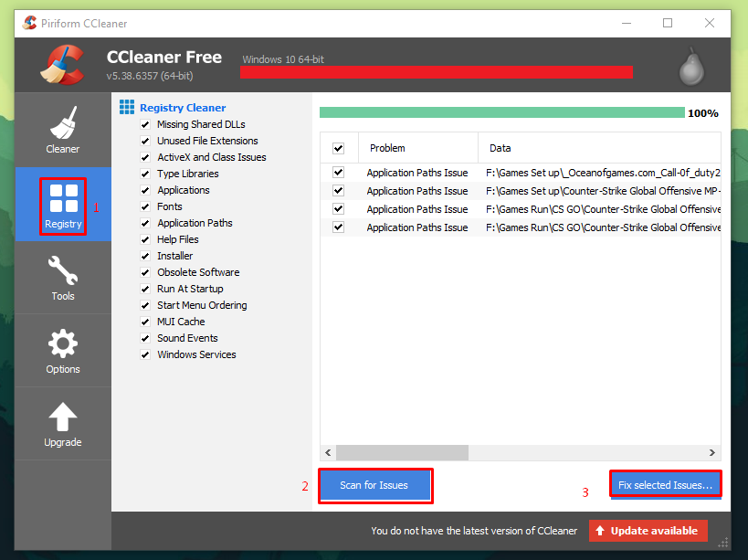Uncheck the Oceanofgames Call-0f_duty2 issue row
This screenshot has width=748, height=560.
click(x=338, y=172)
